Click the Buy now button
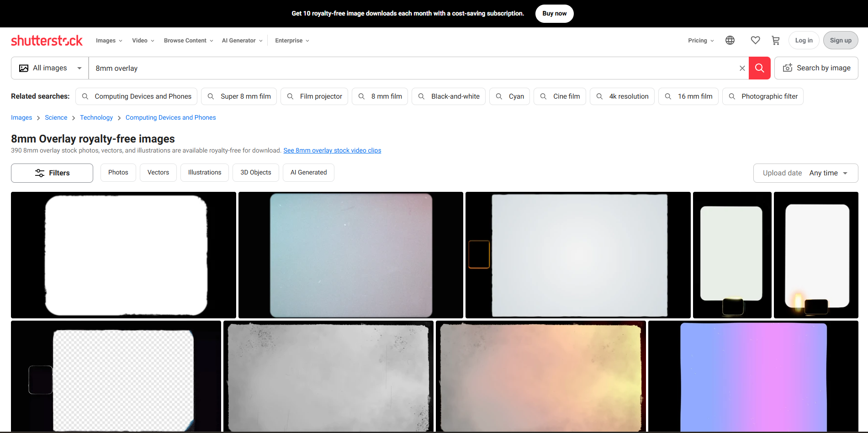The height and width of the screenshot is (433, 868). click(x=554, y=13)
